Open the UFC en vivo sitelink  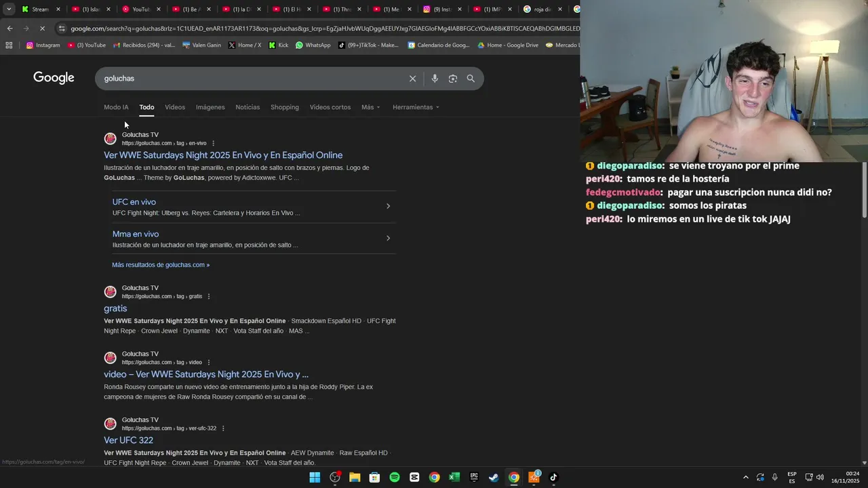click(x=134, y=202)
